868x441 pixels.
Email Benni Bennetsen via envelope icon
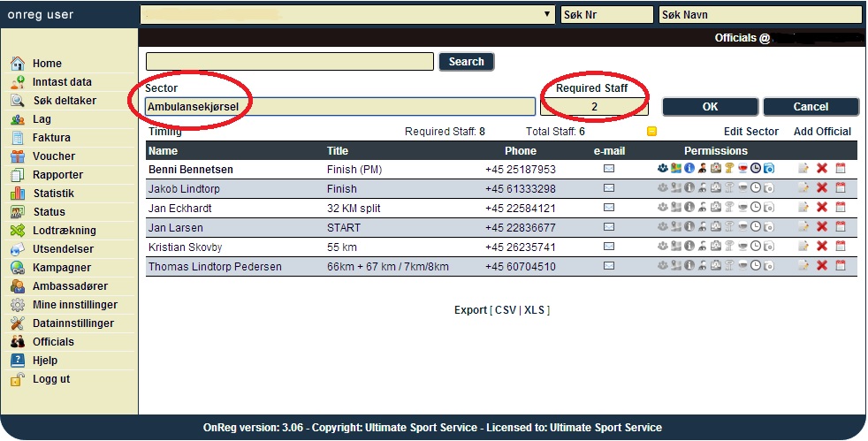point(609,168)
